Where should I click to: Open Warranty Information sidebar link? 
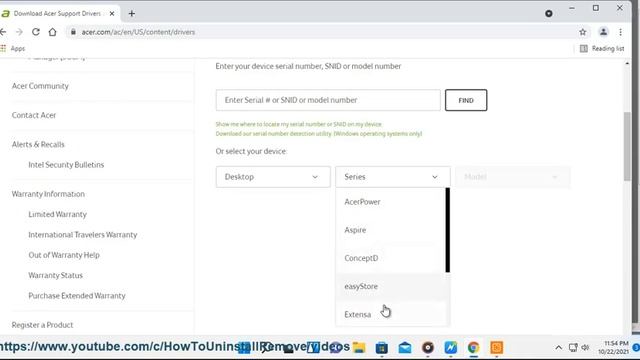[x=48, y=194]
